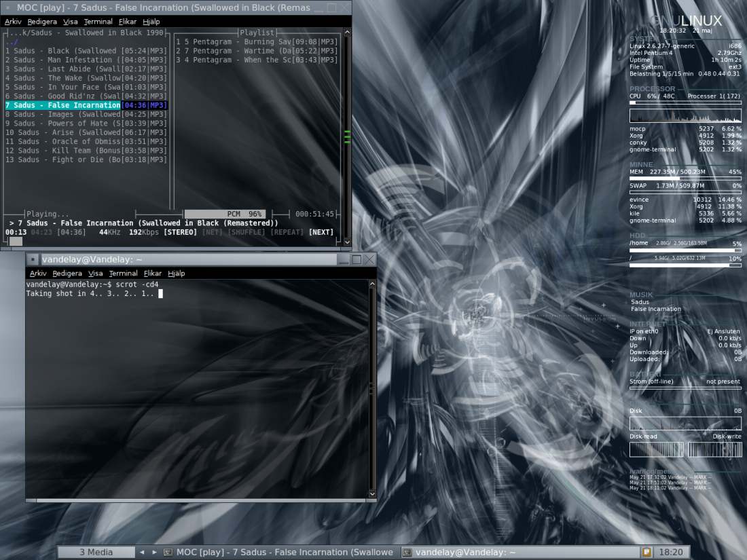747x560 pixels.
Task: Select track 1 Sadus - Black
Action: (86, 50)
